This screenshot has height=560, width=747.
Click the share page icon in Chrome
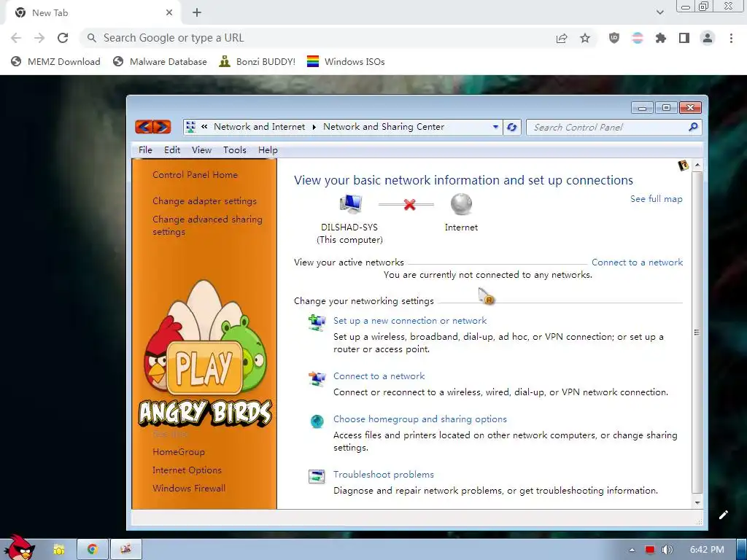click(562, 38)
